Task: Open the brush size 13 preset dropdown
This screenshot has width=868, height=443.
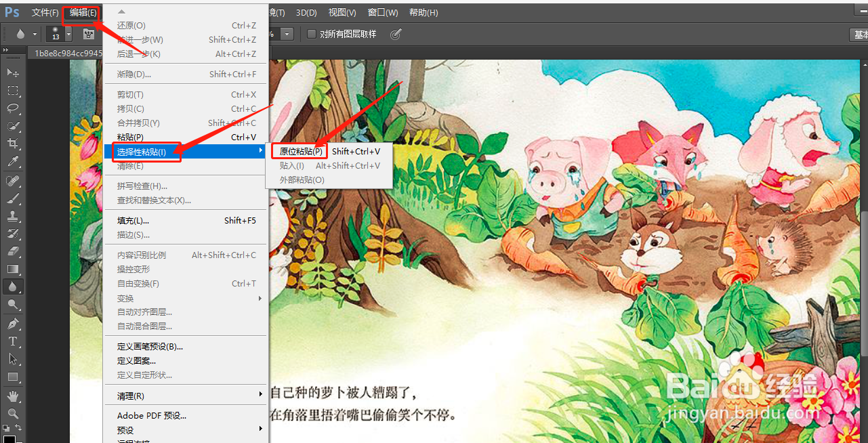Action: (68, 34)
